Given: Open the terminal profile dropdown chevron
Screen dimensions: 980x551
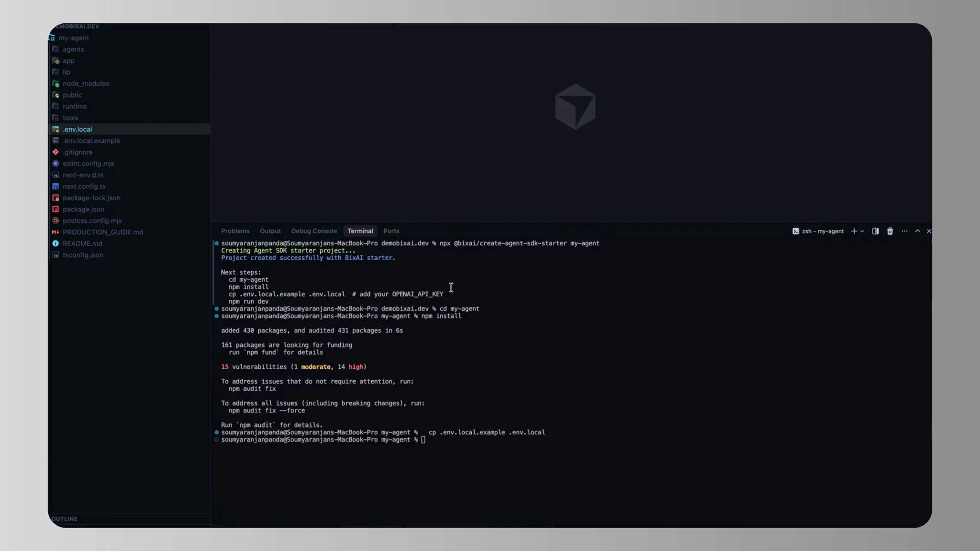Looking at the screenshot, I should [861, 231].
